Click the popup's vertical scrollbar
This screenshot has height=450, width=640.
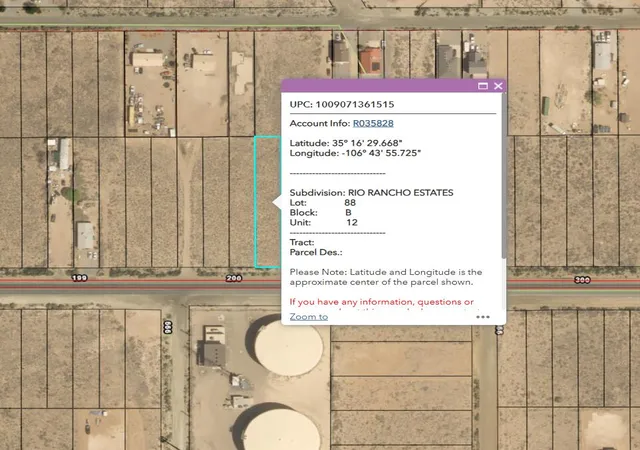[504, 176]
